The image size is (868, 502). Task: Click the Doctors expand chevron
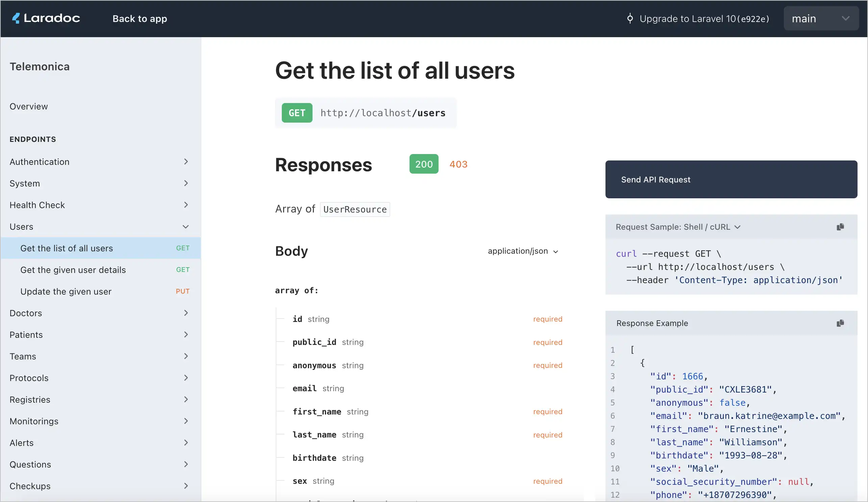[x=186, y=312]
